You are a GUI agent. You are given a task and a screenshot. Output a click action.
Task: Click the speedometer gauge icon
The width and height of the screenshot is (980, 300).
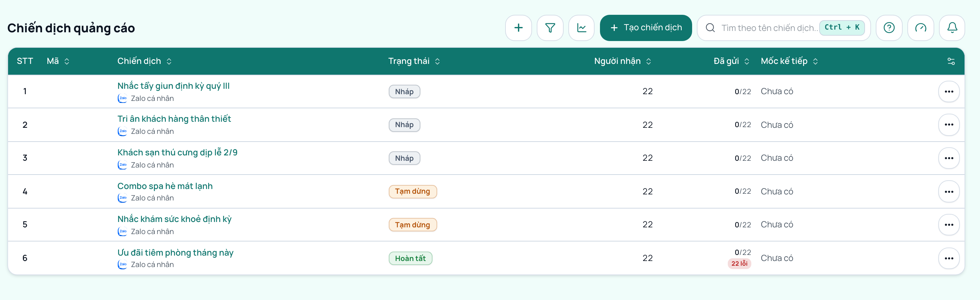pyautogui.click(x=920, y=28)
